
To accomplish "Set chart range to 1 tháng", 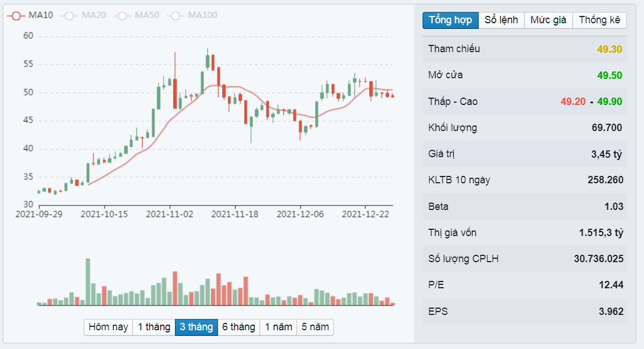I will click(153, 327).
